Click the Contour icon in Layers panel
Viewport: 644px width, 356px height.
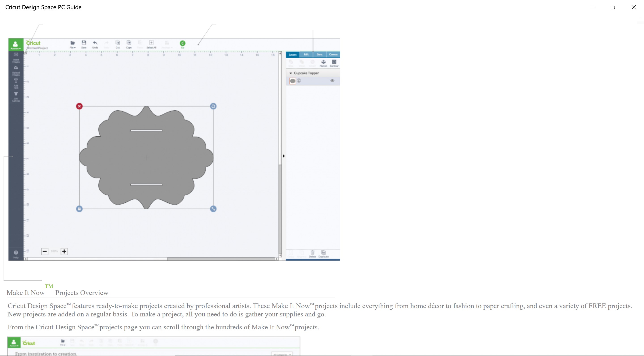[334, 63]
